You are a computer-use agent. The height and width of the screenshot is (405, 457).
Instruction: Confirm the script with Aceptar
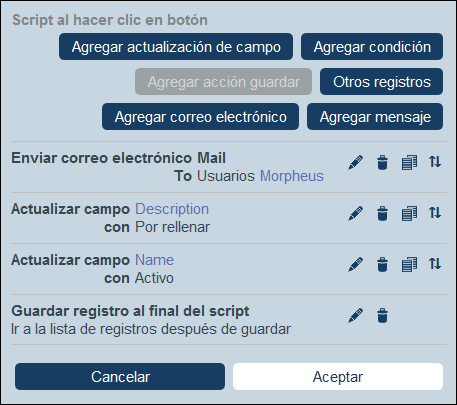(338, 377)
